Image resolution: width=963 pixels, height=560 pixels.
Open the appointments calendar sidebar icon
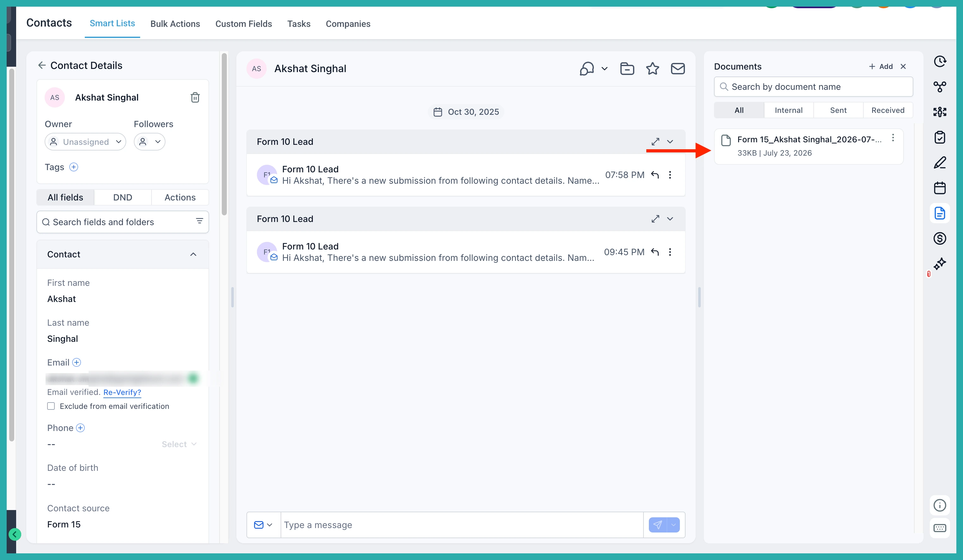940,188
